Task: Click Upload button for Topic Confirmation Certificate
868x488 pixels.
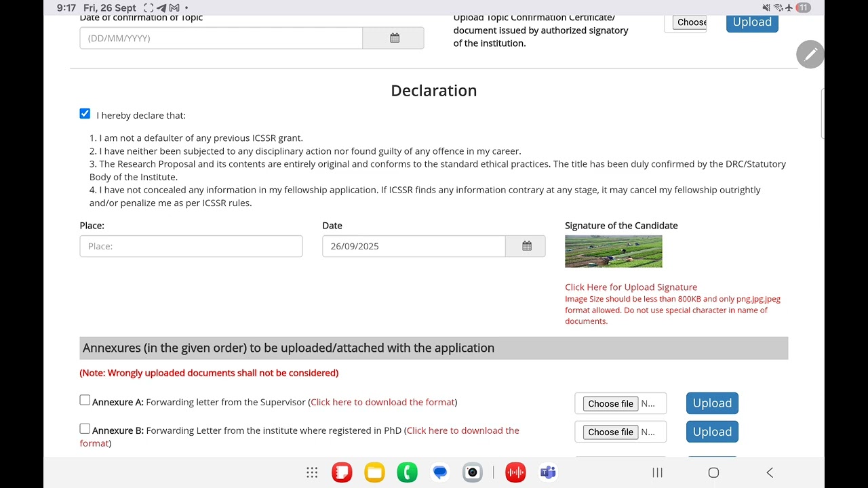Action: (x=752, y=22)
